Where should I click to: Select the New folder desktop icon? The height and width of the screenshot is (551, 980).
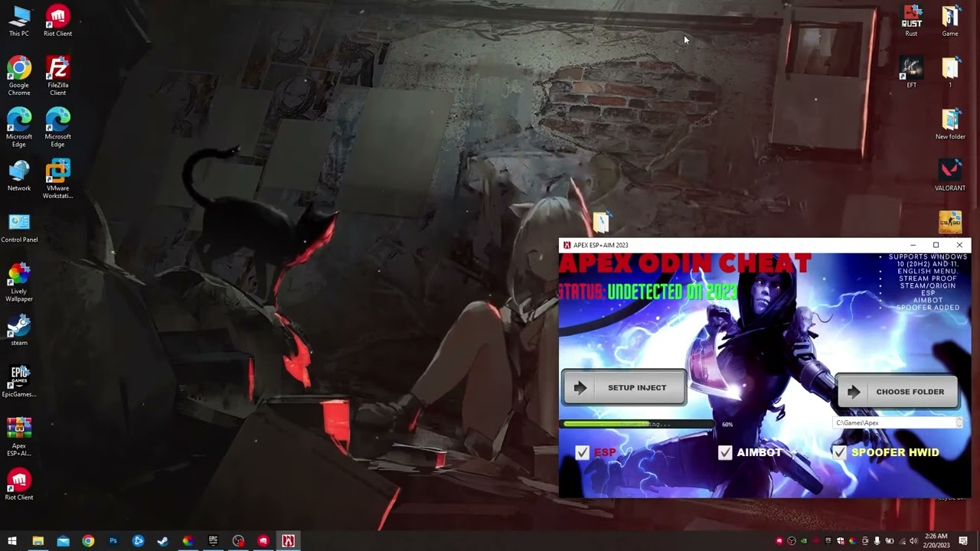tap(950, 125)
